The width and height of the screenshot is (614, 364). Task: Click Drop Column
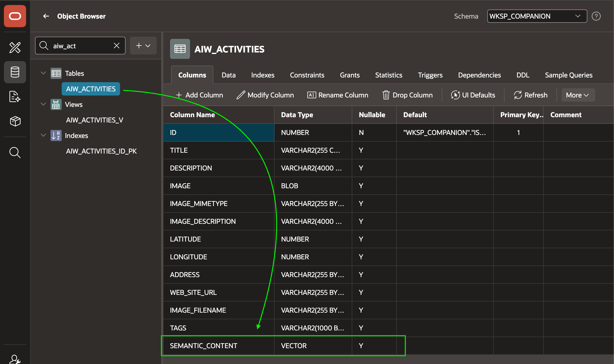click(408, 95)
